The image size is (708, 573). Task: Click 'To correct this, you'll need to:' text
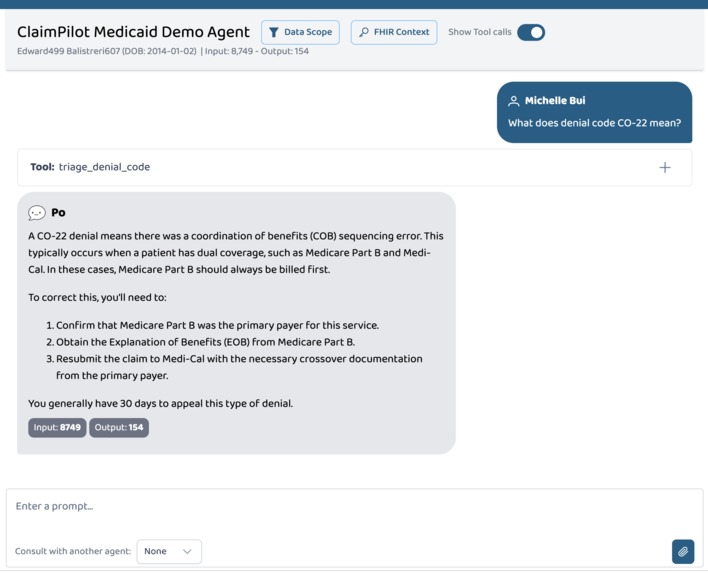(x=97, y=298)
